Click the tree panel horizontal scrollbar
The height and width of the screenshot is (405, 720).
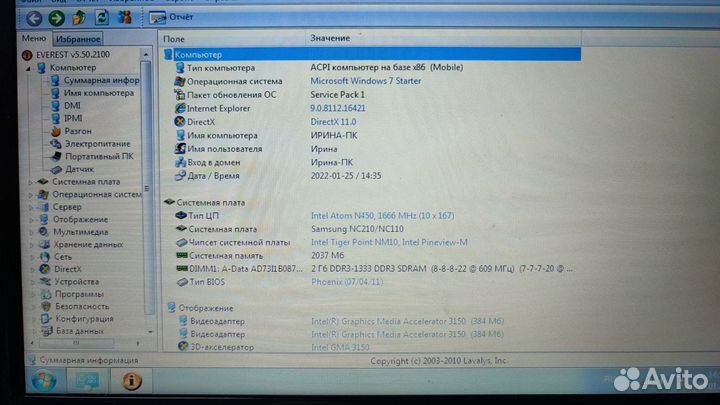76,343
